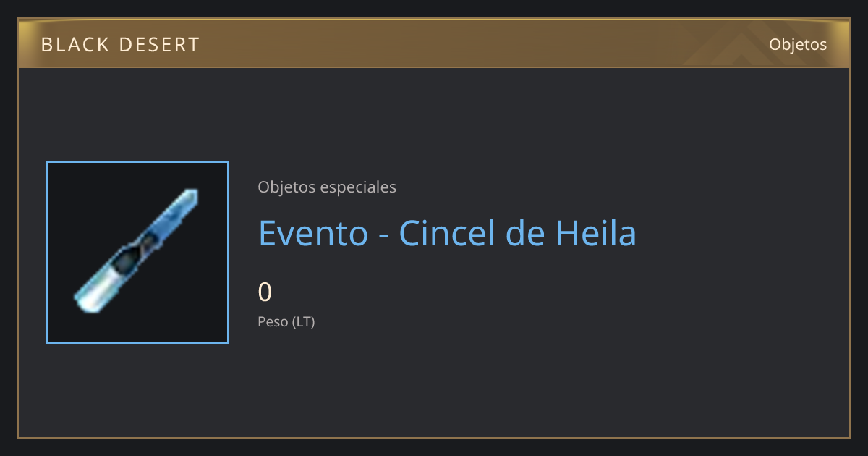
Task: Open the BLACK DESERT title in the header
Action: (120, 45)
